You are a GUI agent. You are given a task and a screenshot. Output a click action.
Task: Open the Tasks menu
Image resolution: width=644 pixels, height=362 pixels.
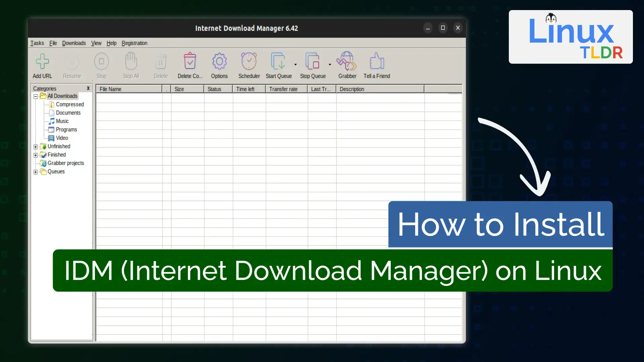point(37,43)
